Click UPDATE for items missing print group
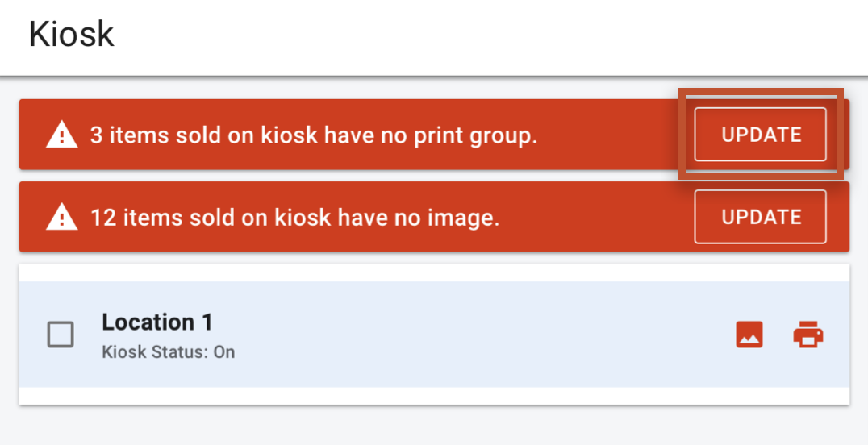 pos(761,135)
